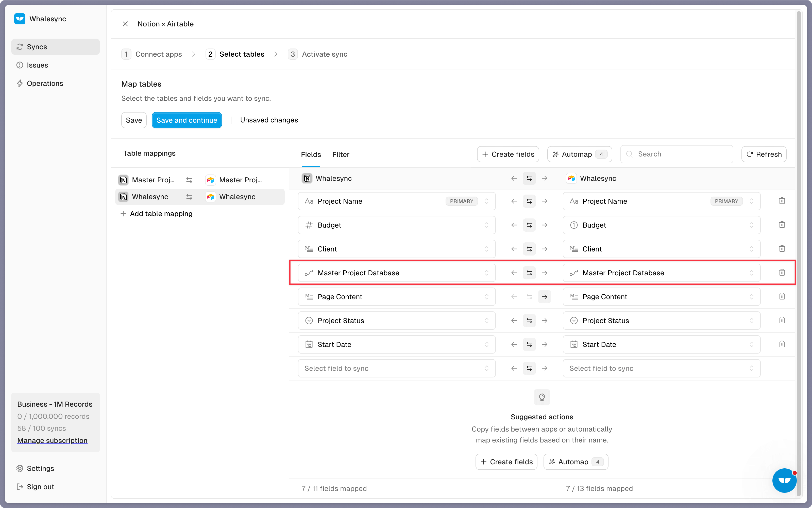Open the Airtable Project Status field dropdown
812x508 pixels.
click(x=661, y=321)
